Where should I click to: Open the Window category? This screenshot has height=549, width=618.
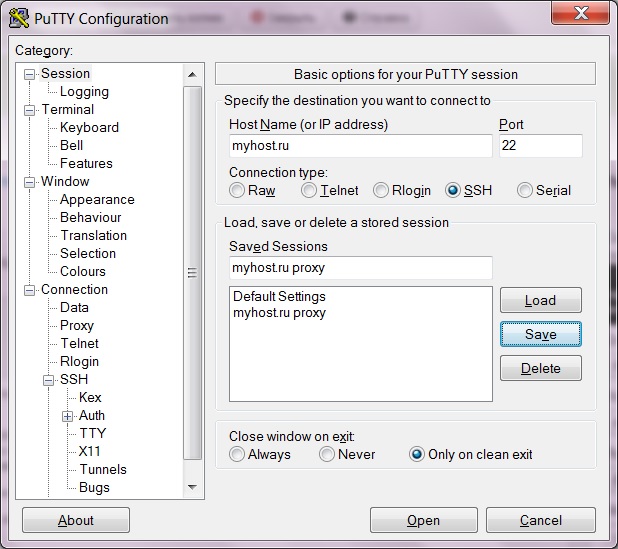(x=65, y=181)
